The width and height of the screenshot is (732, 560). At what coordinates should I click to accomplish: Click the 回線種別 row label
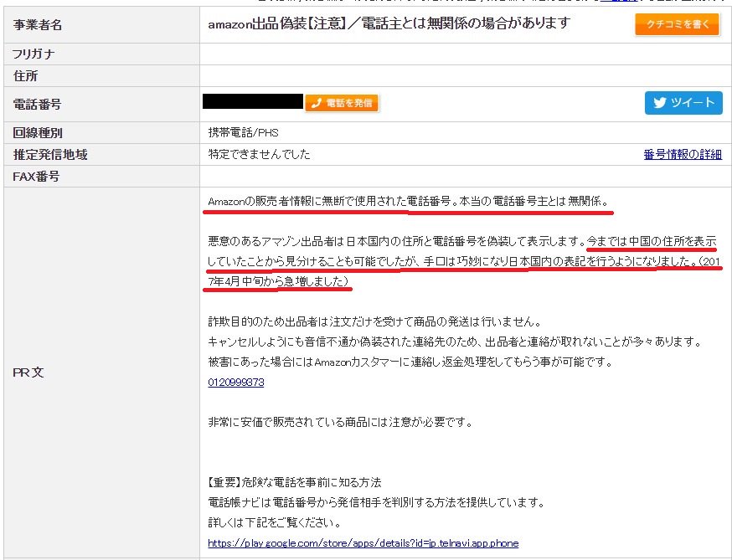pos(38,133)
